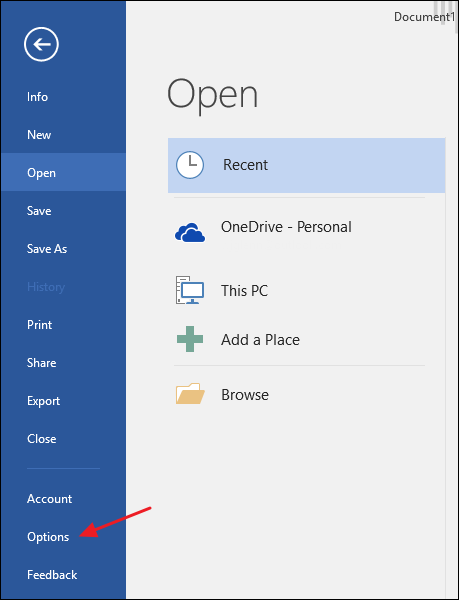This screenshot has height=600, width=459.
Task: Select the Recent location label
Action: click(x=246, y=165)
